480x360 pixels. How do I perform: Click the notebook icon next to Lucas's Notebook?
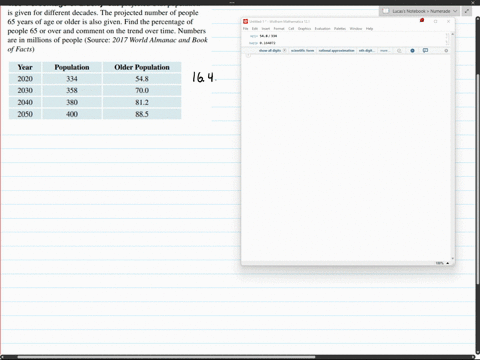click(x=386, y=11)
